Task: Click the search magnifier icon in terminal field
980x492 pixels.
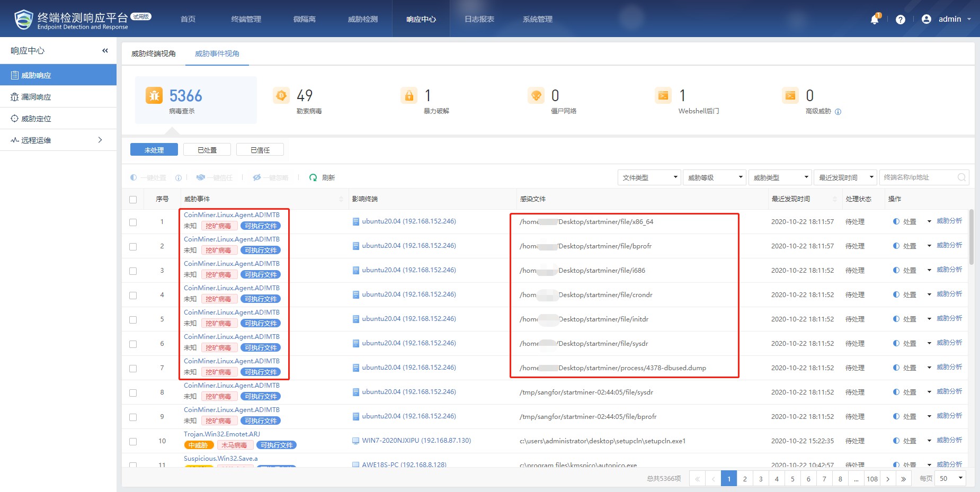Action: tap(961, 177)
